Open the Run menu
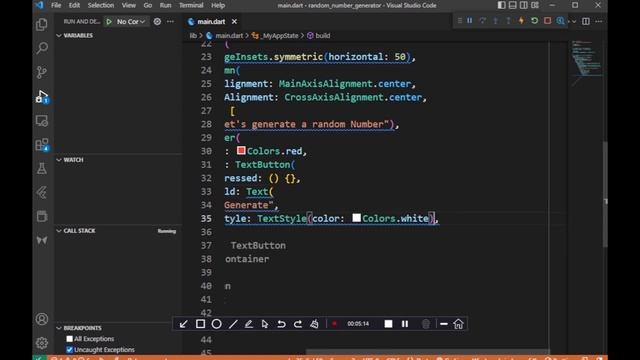 tap(165, 5)
